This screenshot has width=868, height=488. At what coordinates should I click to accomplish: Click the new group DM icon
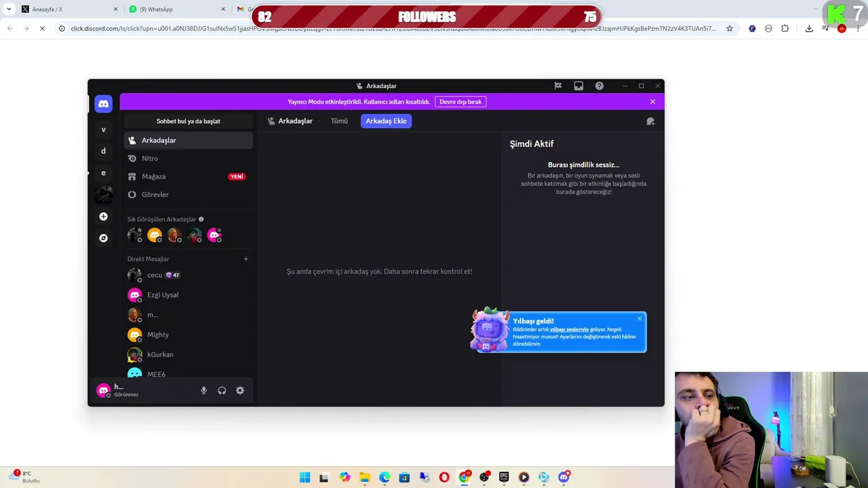click(x=650, y=121)
